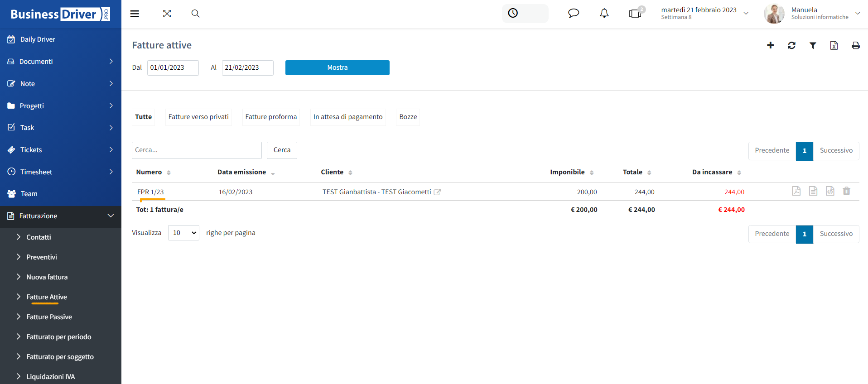The image size is (868, 384).
Task: Expand the Tickets sidebar menu
Action: click(61, 150)
